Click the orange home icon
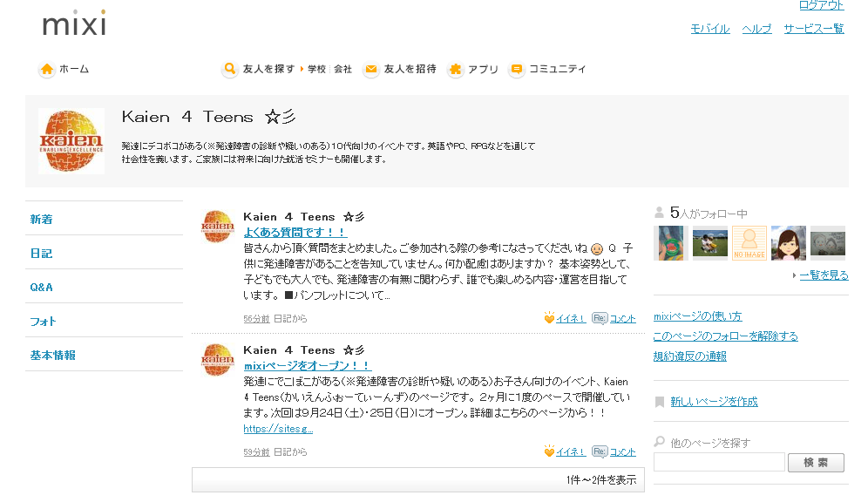Viewport: 868px width, 502px height. [47, 69]
